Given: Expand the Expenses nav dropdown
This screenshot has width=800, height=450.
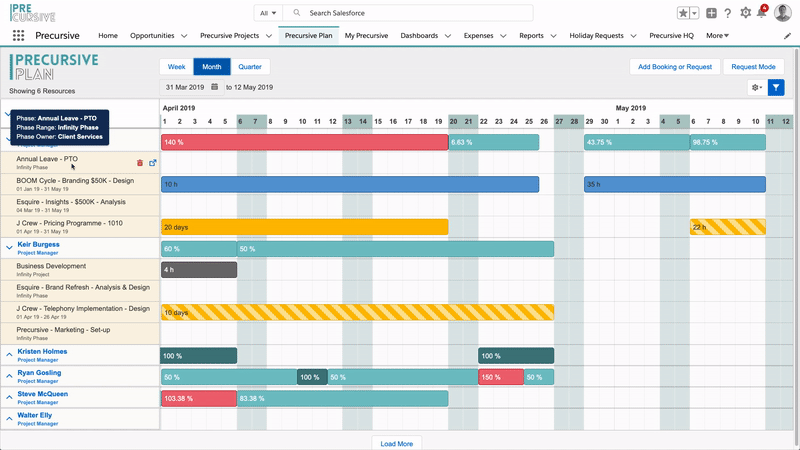Looking at the screenshot, I should click(x=503, y=36).
